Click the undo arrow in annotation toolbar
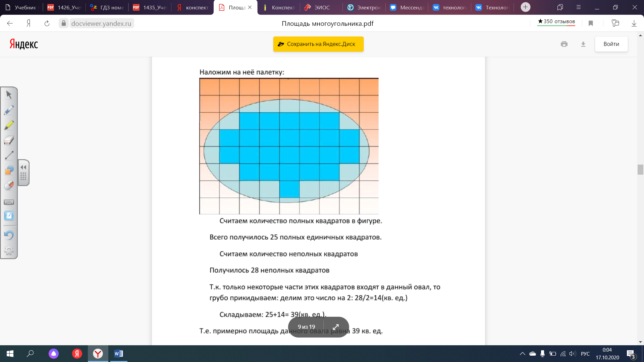644x362 pixels. 9,235
